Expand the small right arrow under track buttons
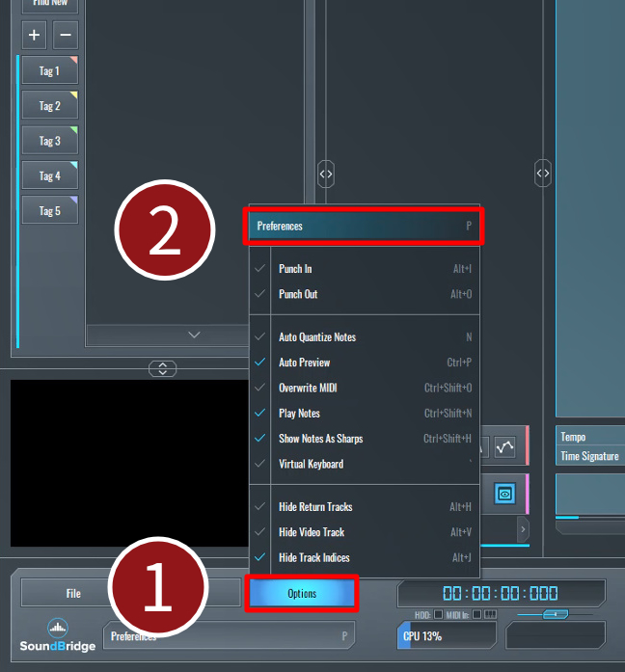The image size is (625, 672). [x=523, y=528]
